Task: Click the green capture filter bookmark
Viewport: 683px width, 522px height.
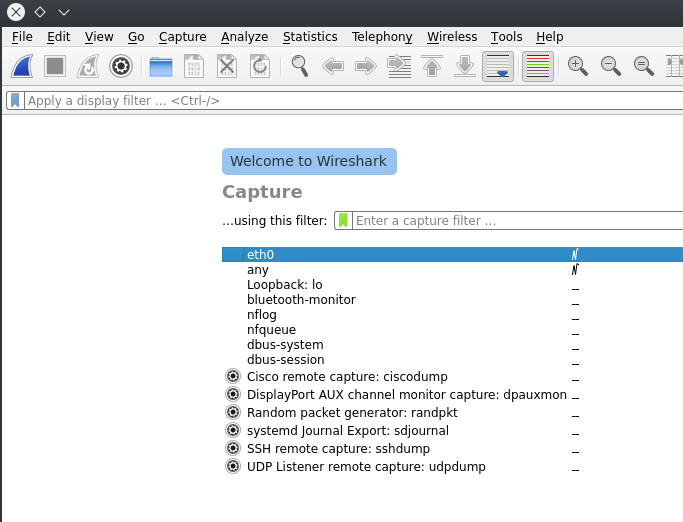Action: 343,220
